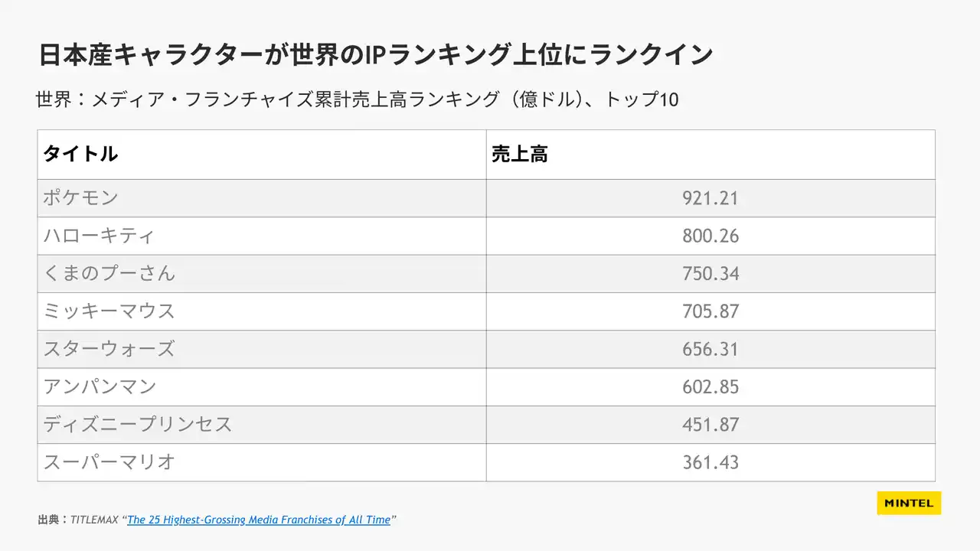Select the ハローキティ title cell
Viewport: 980px width, 551px height.
pyautogui.click(x=99, y=236)
